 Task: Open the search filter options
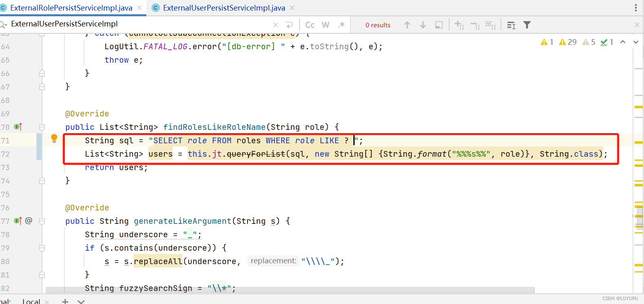tap(527, 25)
